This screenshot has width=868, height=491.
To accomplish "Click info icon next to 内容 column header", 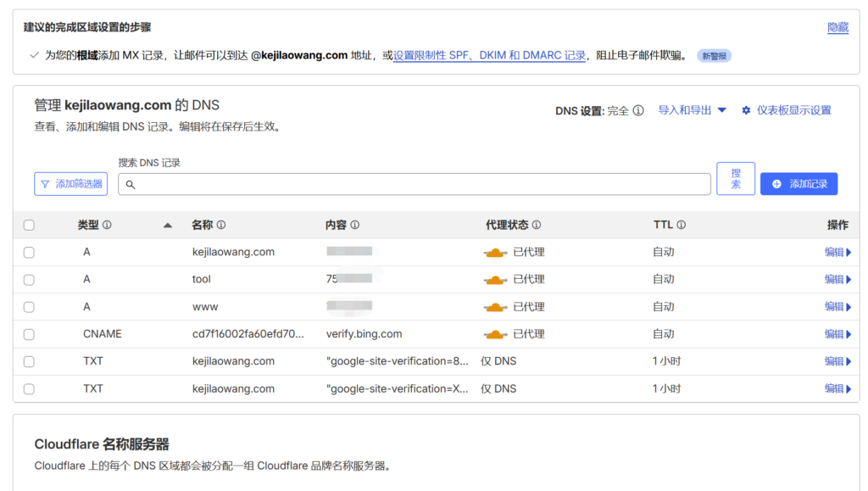I will point(355,225).
